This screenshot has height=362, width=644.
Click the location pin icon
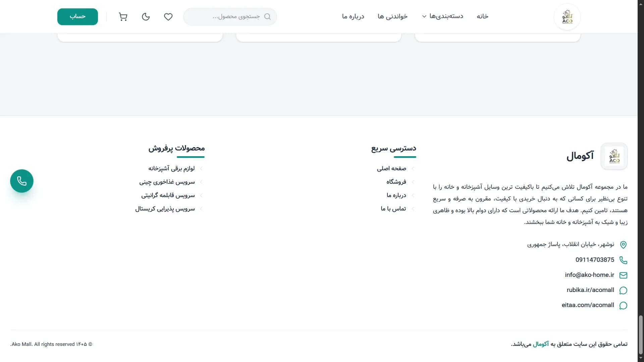tap(623, 245)
